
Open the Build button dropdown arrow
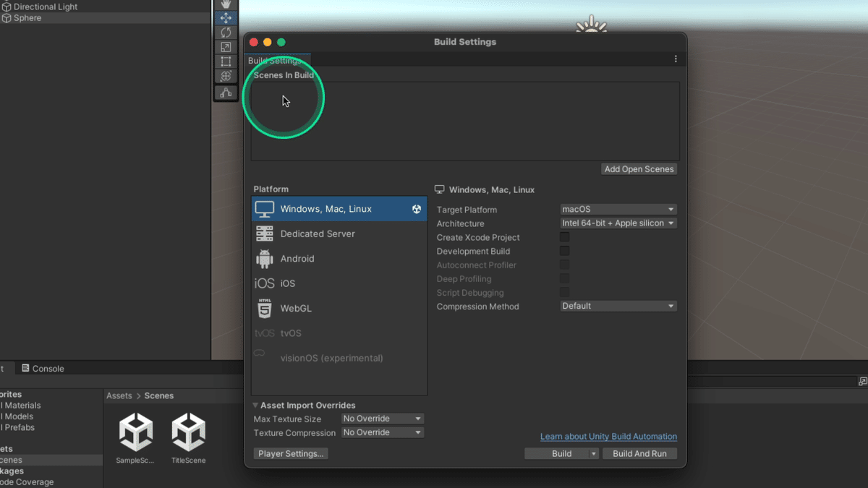(594, 454)
